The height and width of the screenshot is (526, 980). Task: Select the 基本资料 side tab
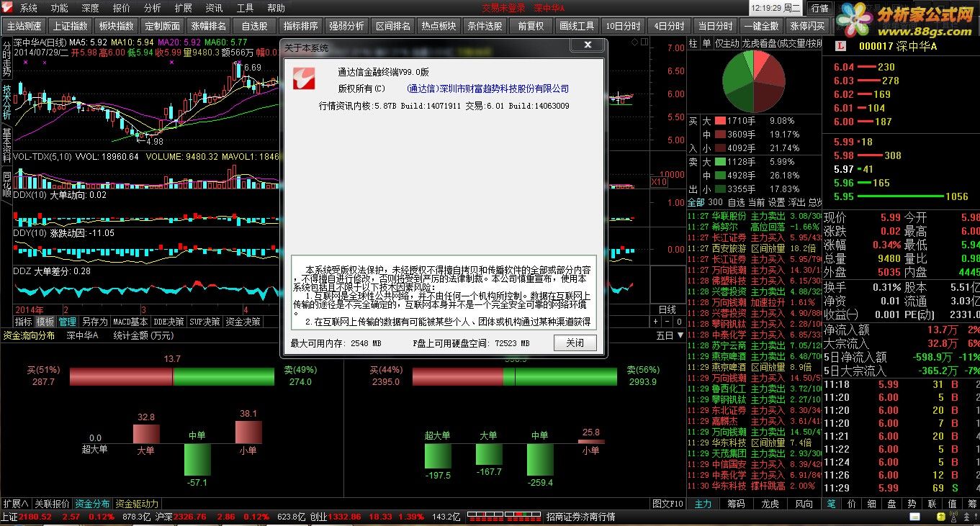(x=6, y=145)
